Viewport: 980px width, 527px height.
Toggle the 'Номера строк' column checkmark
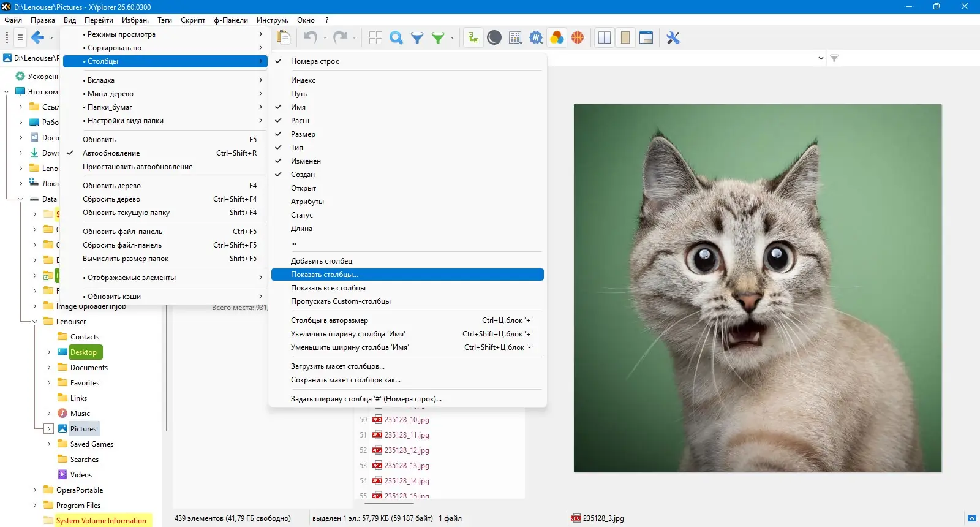point(278,61)
